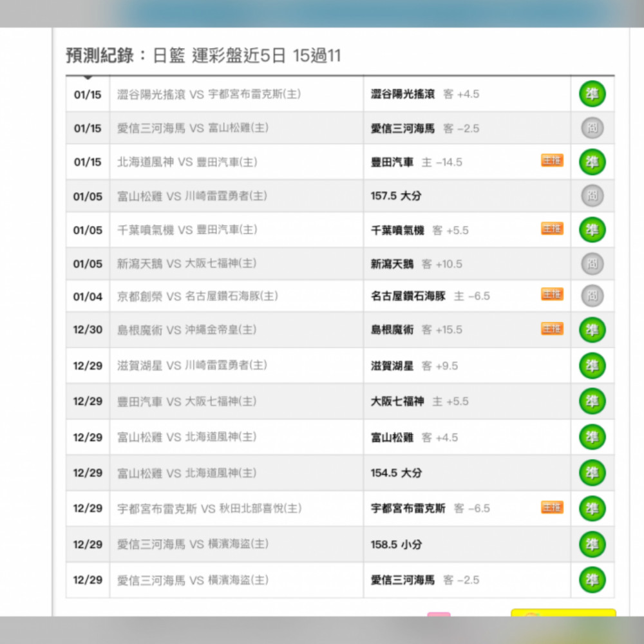Select matchup 島根魔術 VS 沖繩金帝皇(主)
This screenshot has width=644, height=644.
point(187,330)
